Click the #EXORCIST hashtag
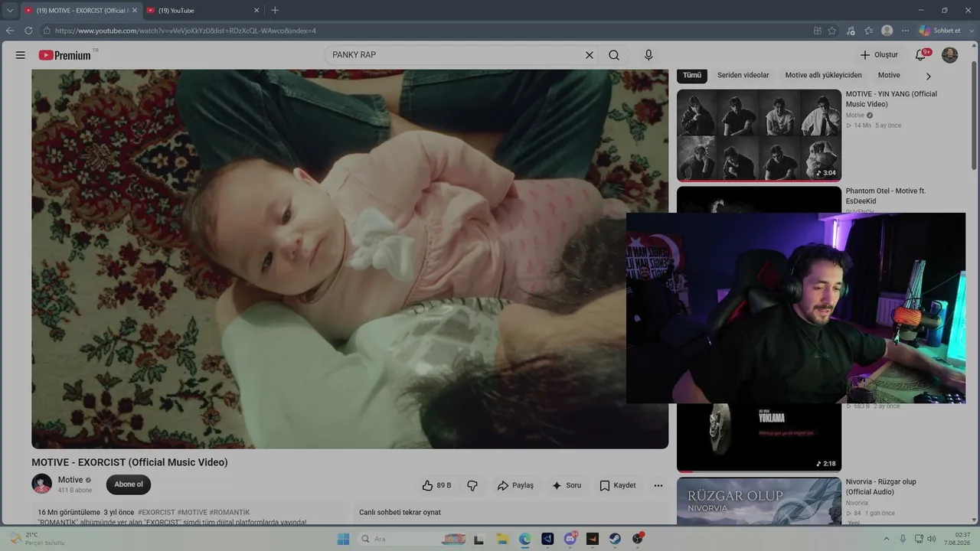Viewport: 980px width, 551px height. 157,512
